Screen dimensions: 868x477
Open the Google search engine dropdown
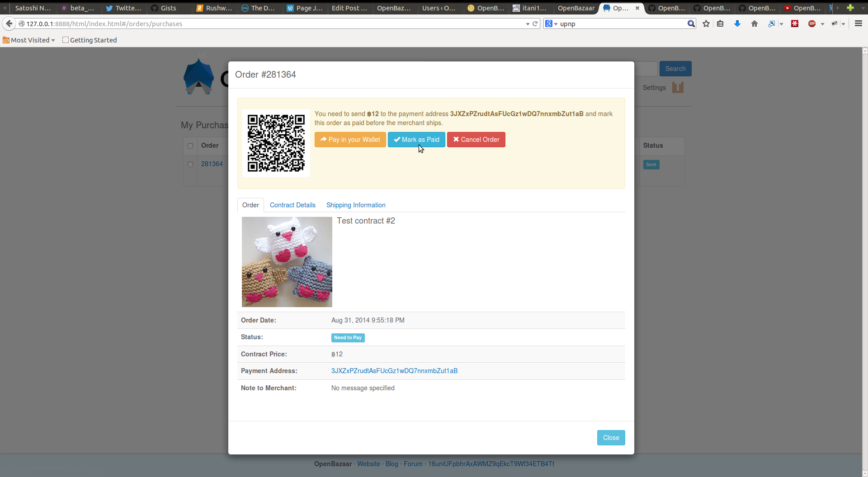[551, 23]
